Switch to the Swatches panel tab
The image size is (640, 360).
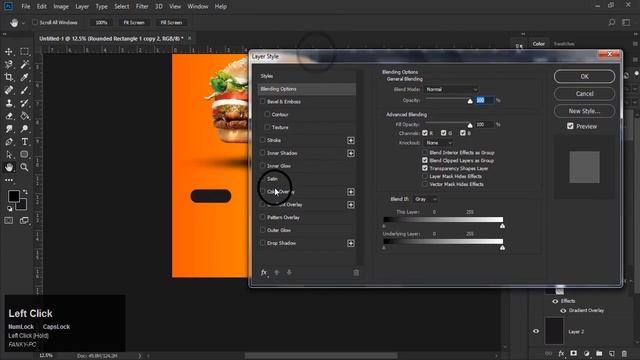pos(564,44)
